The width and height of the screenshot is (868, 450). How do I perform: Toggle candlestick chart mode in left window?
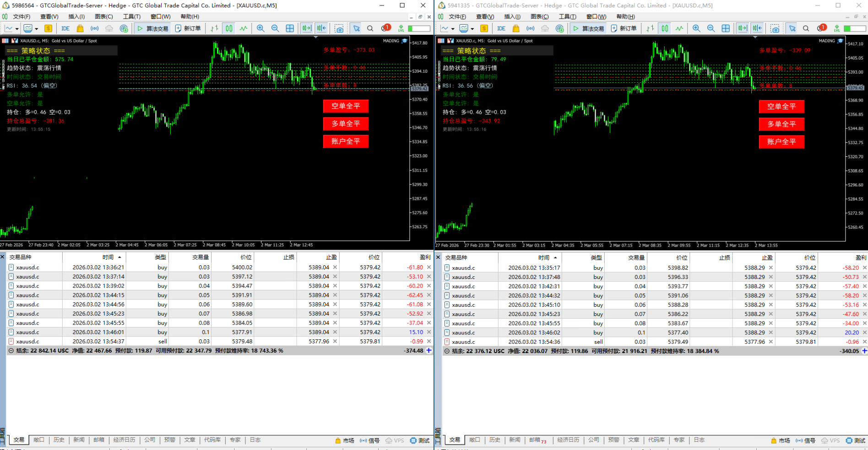coord(229,28)
